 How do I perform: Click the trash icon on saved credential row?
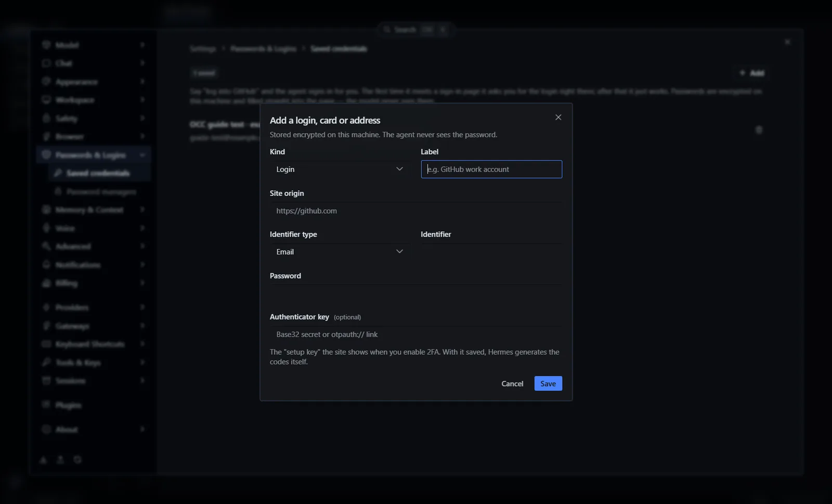tap(759, 129)
